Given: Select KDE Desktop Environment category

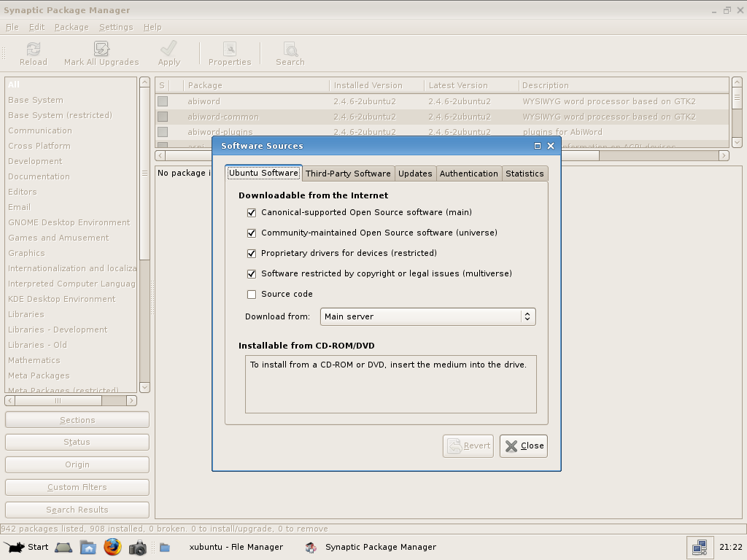Looking at the screenshot, I should coord(71,299).
